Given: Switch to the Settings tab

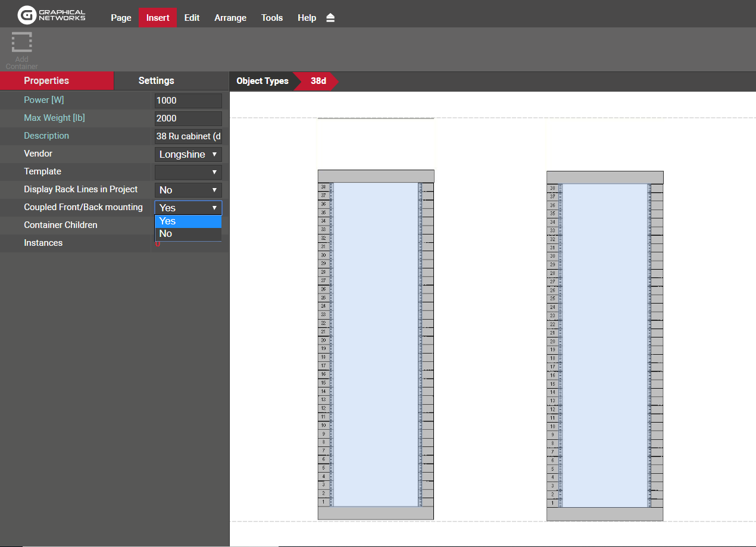Looking at the screenshot, I should [156, 81].
